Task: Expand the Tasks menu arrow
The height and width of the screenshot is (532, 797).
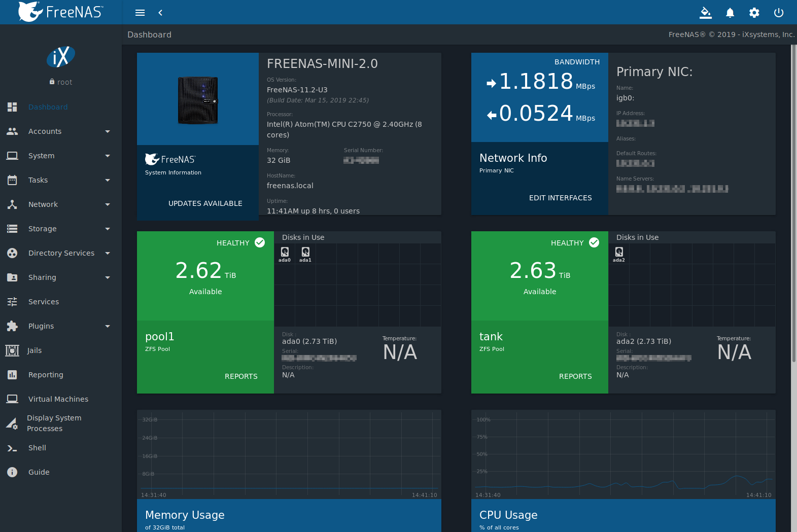Action: pyautogui.click(x=108, y=180)
